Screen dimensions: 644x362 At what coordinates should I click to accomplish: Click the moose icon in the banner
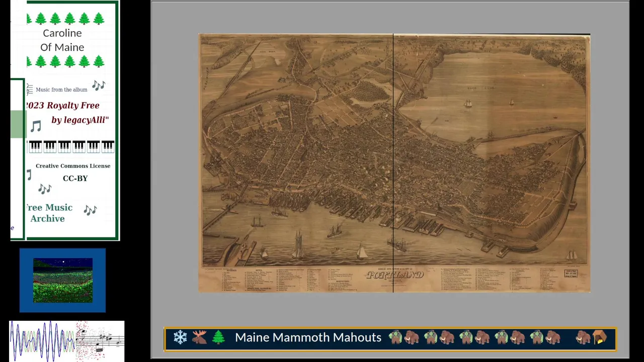(x=199, y=337)
